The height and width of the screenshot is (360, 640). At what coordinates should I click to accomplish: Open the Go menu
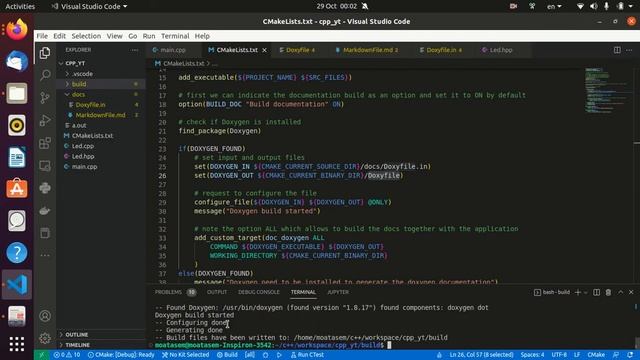(133, 36)
